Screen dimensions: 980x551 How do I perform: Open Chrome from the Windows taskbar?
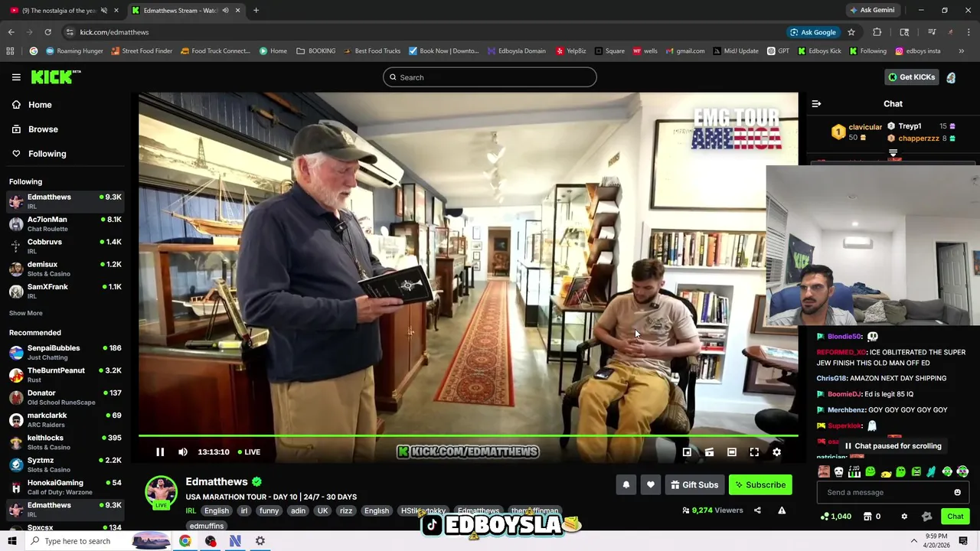pyautogui.click(x=185, y=541)
